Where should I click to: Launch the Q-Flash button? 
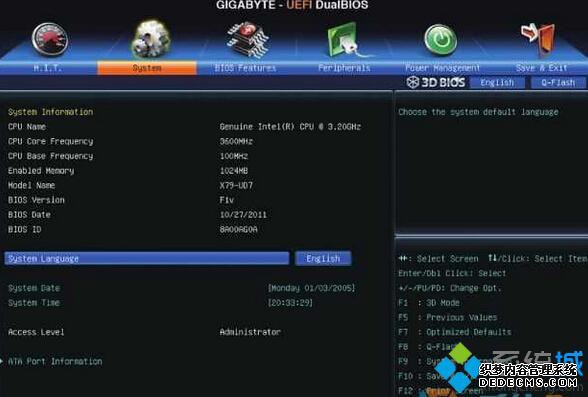pos(558,82)
